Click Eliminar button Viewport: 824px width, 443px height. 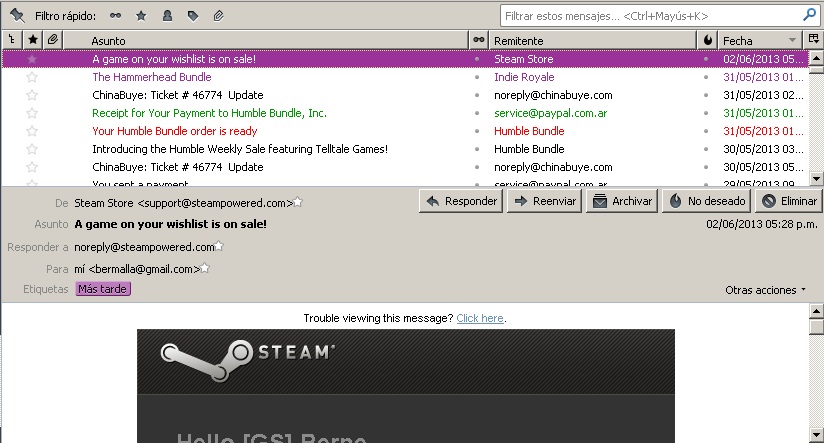(789, 201)
